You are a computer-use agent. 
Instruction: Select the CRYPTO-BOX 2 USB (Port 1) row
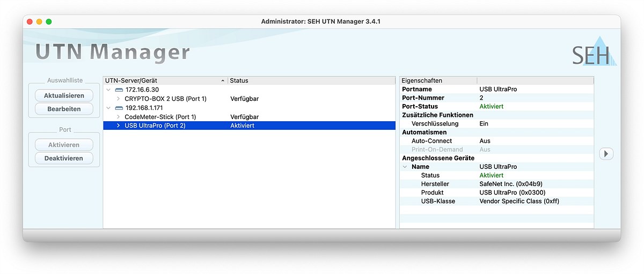[x=249, y=99]
